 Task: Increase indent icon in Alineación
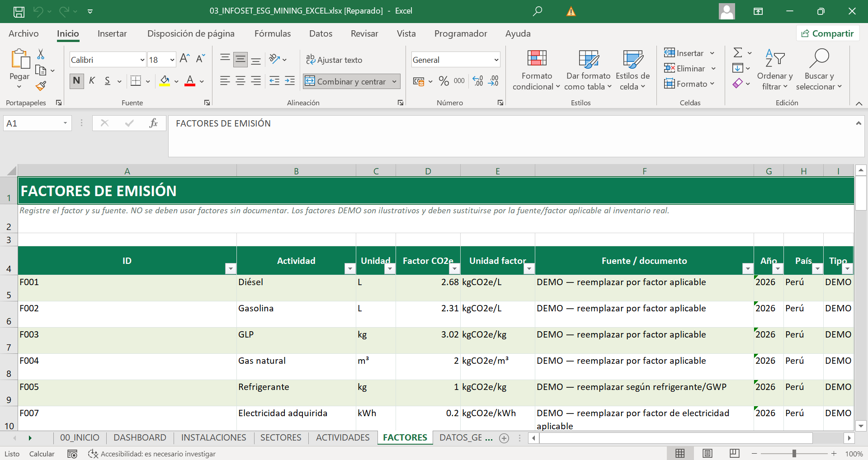290,81
